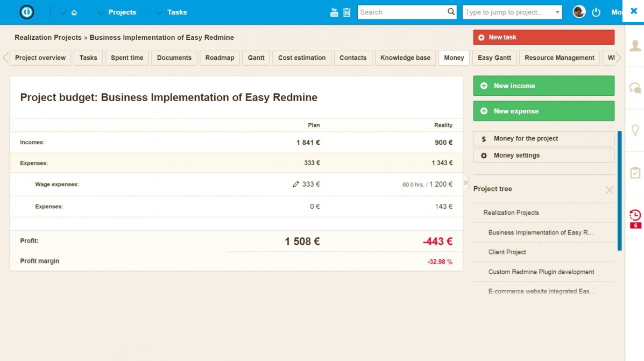
Task: Select Custom Redmine Plugin development tree item
Action: coord(541,272)
